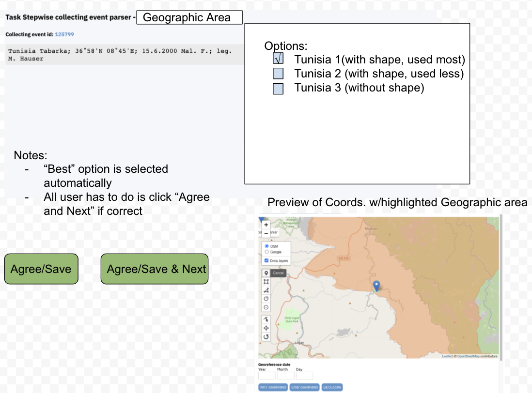Click the Agree/Save button
The width and height of the screenshot is (532, 393).
(41, 269)
